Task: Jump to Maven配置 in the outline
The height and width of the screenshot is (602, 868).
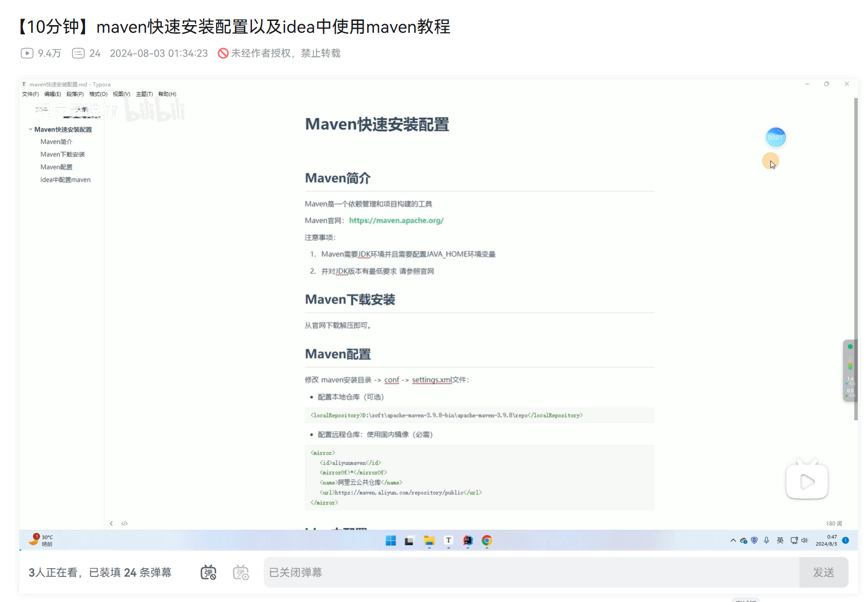Action: click(x=56, y=167)
